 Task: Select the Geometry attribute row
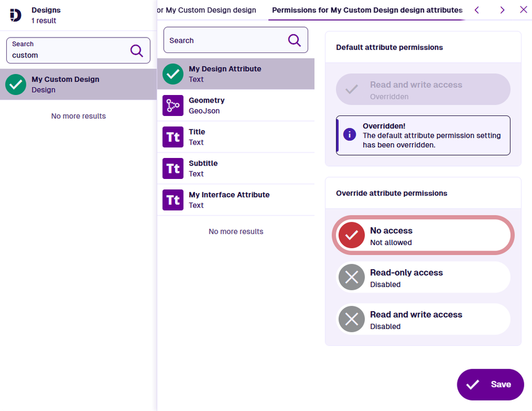[x=235, y=106]
